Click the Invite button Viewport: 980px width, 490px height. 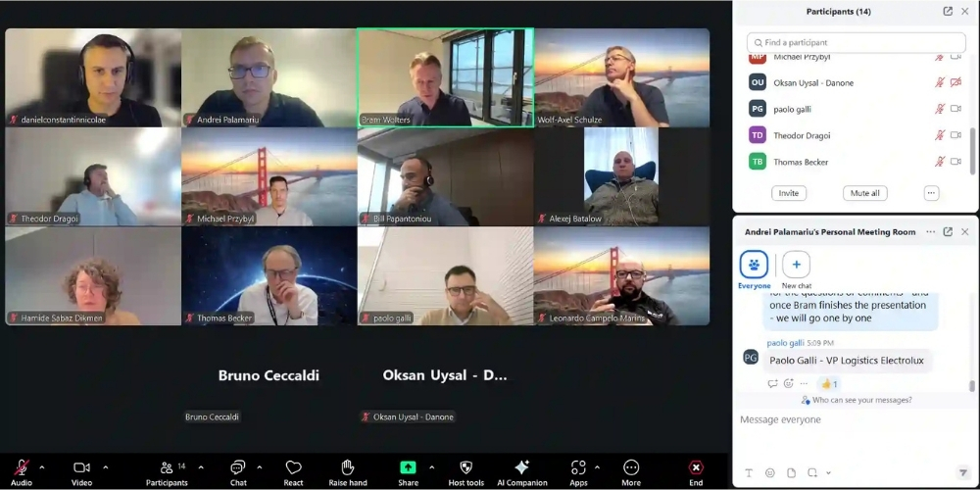point(789,193)
